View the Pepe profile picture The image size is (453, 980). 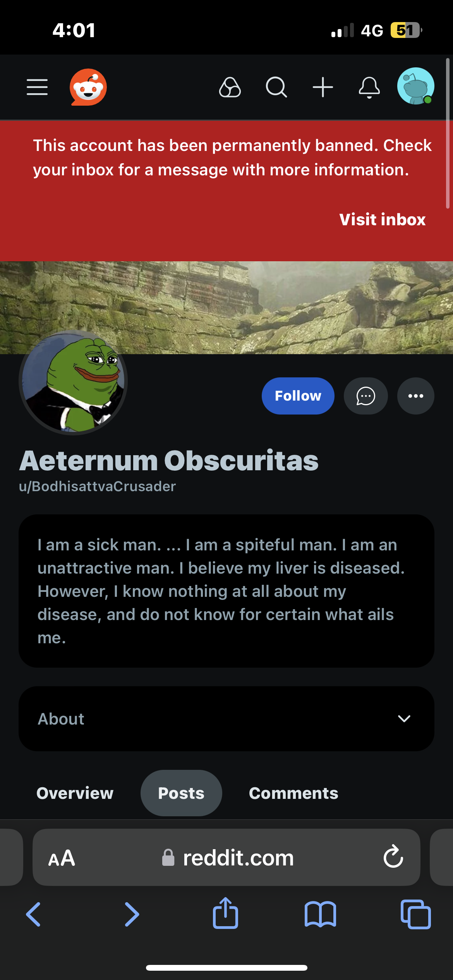(x=73, y=383)
